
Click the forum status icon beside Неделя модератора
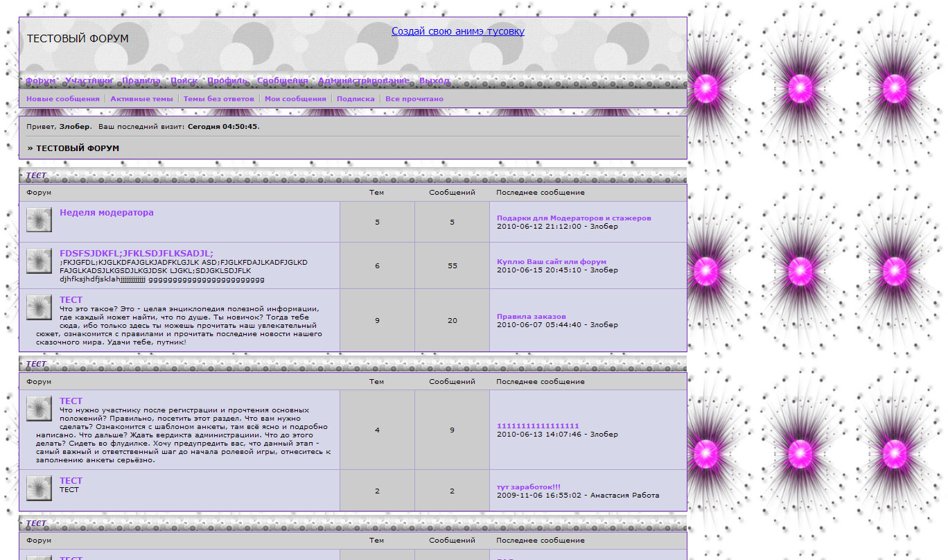coord(39,220)
